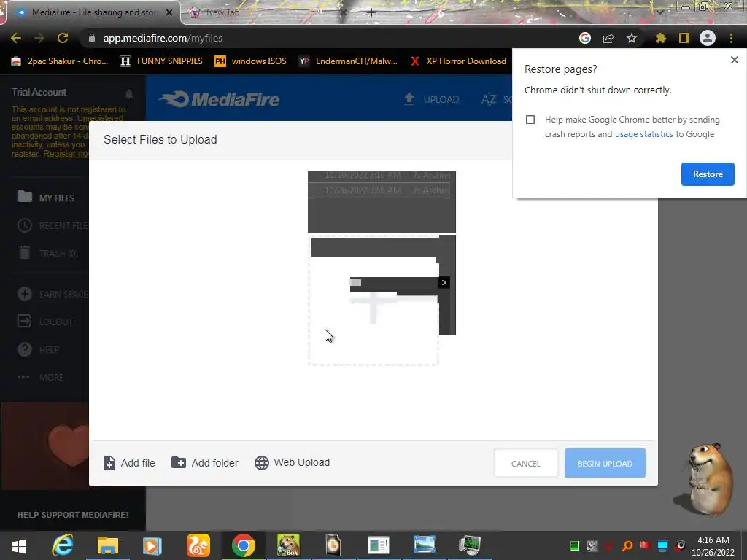The width and height of the screenshot is (747, 560).
Task: Open the EndermanCH/Malw... bookmark
Action: (348, 61)
